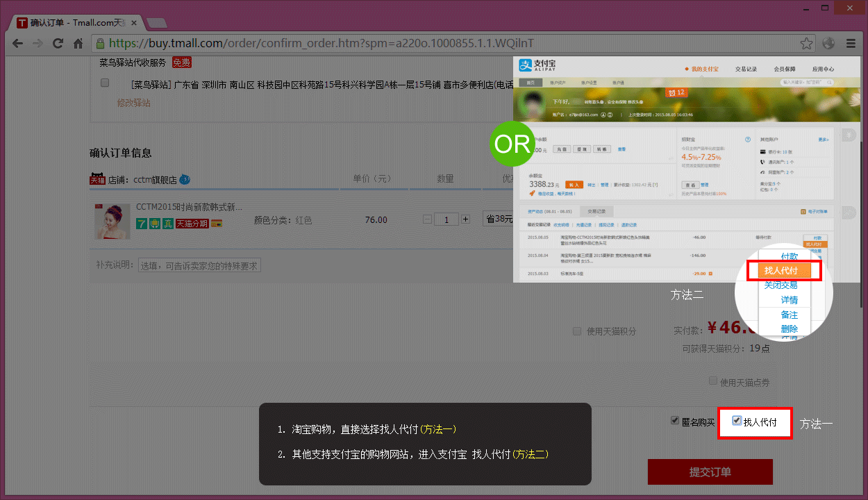Enable the 使用天猫点券 checkbox

[713, 381]
